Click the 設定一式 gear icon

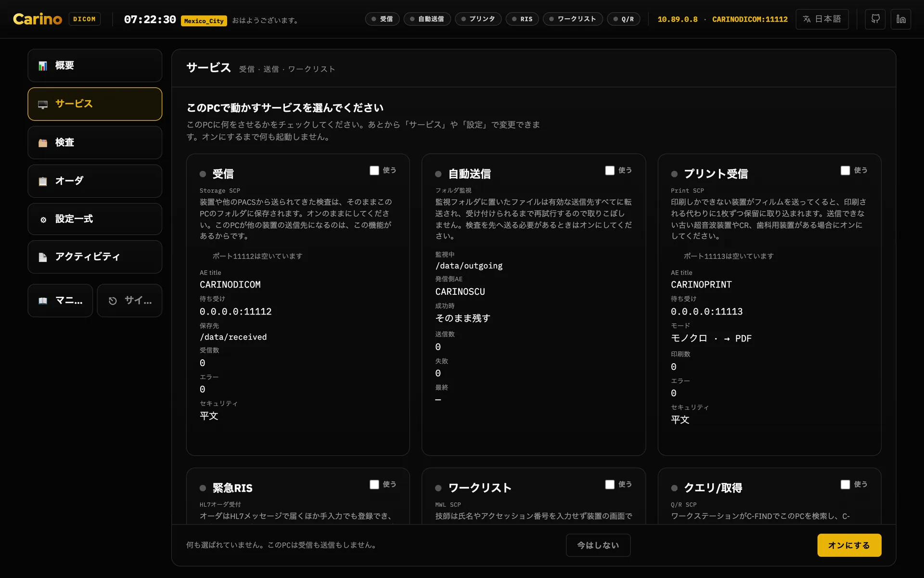click(43, 219)
